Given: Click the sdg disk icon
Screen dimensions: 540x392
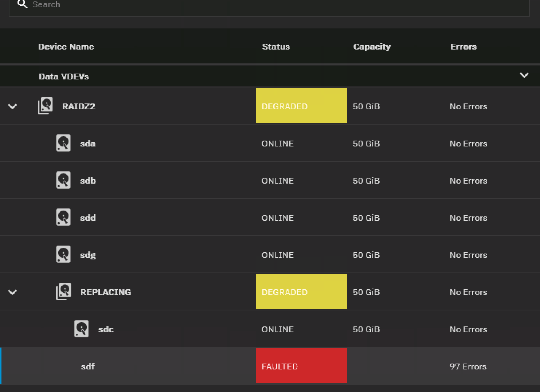Looking at the screenshot, I should [63, 255].
